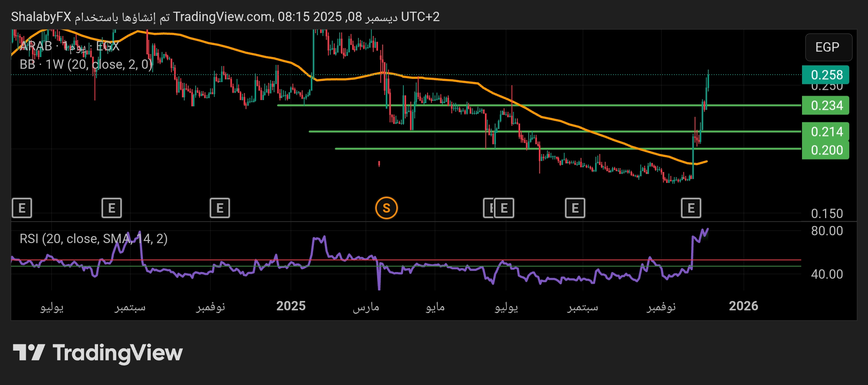
Task: Click the leftmost earnings E marker
Action: [21, 208]
